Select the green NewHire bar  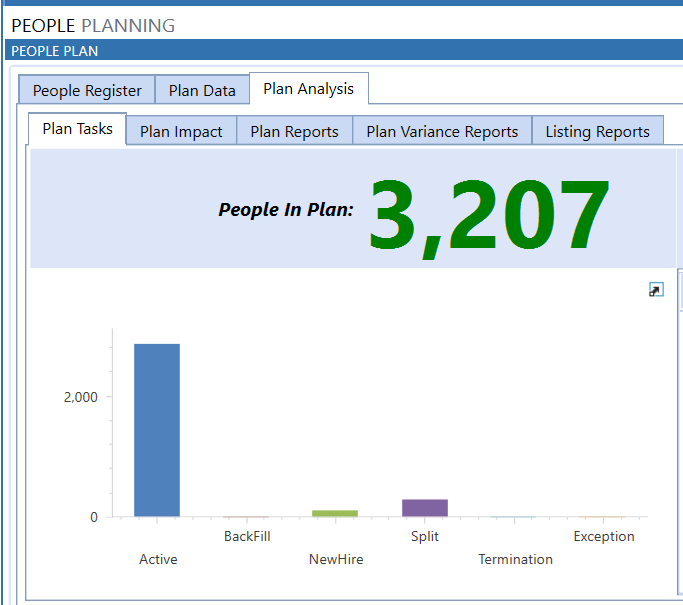tap(335, 513)
